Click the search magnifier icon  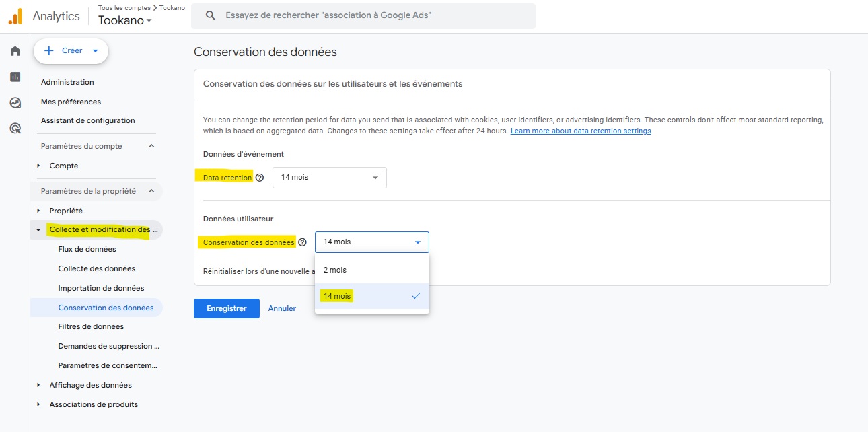click(x=211, y=15)
